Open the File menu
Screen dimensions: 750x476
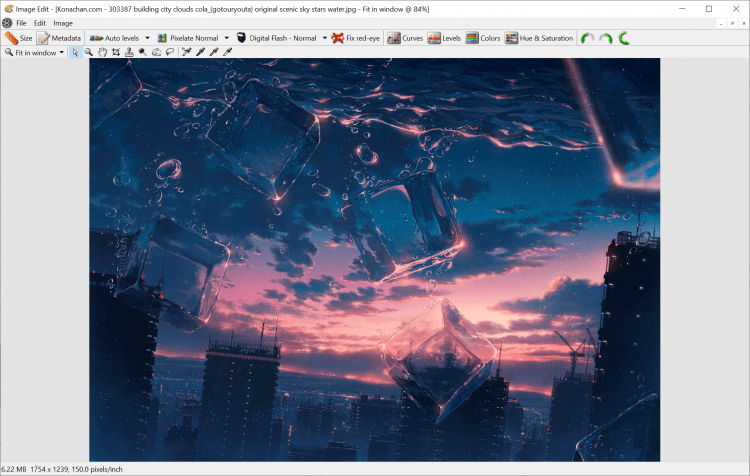point(21,23)
